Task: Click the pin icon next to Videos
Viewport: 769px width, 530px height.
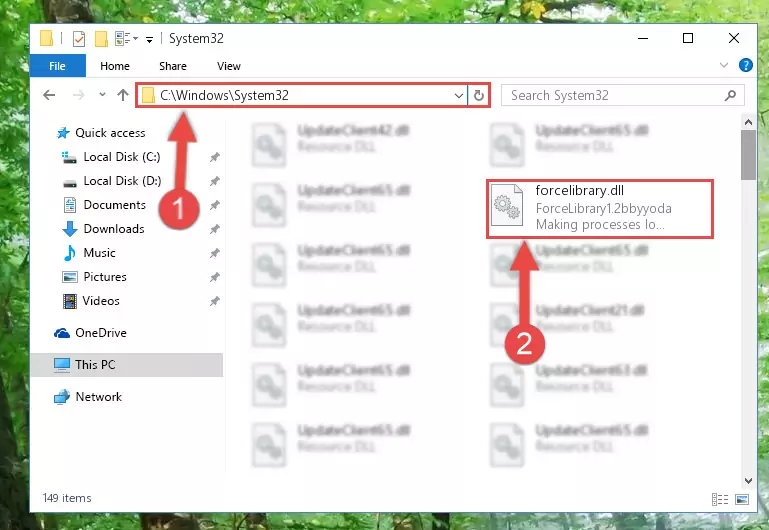Action: tap(215, 302)
